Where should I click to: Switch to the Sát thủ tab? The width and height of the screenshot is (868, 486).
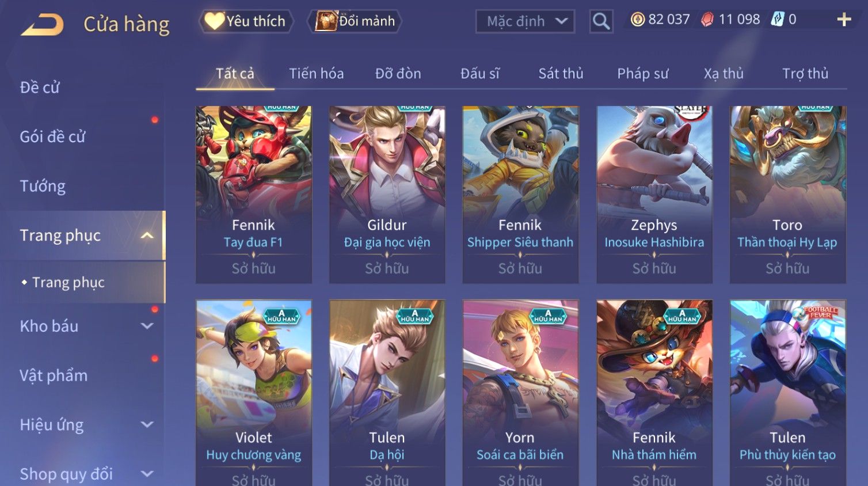pos(561,74)
